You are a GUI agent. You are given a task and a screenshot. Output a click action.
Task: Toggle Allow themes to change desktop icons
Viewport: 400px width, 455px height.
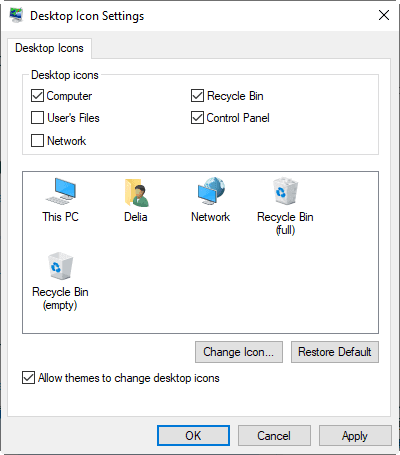(28, 378)
